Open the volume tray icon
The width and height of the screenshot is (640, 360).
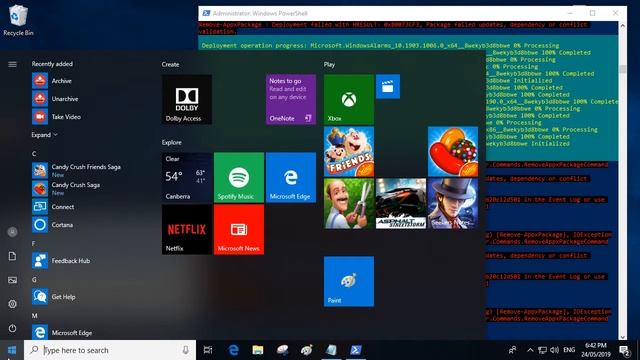pos(554,350)
